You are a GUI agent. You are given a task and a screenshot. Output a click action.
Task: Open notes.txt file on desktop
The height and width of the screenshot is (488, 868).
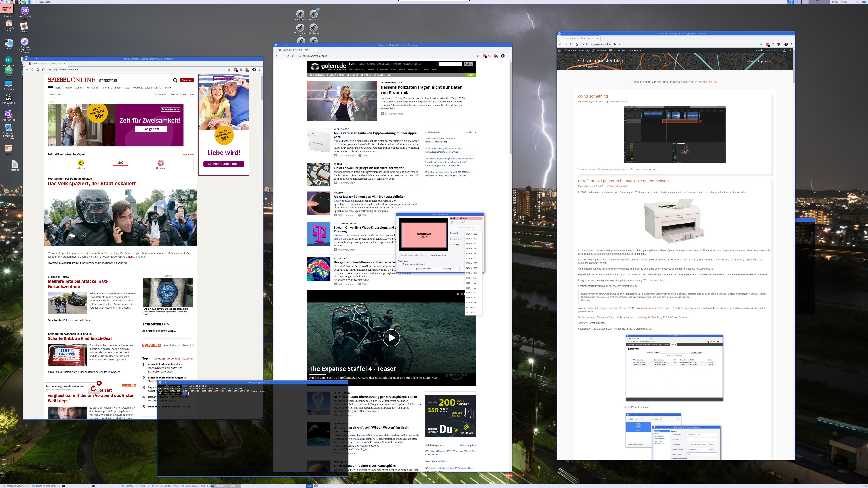(15, 165)
